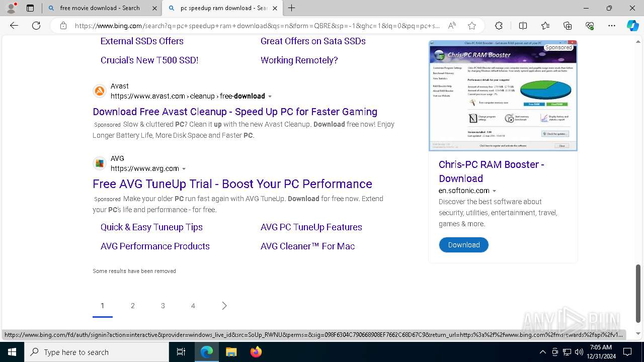Open Working Remotely link
Screen dimensions: 644x362
pos(299,60)
